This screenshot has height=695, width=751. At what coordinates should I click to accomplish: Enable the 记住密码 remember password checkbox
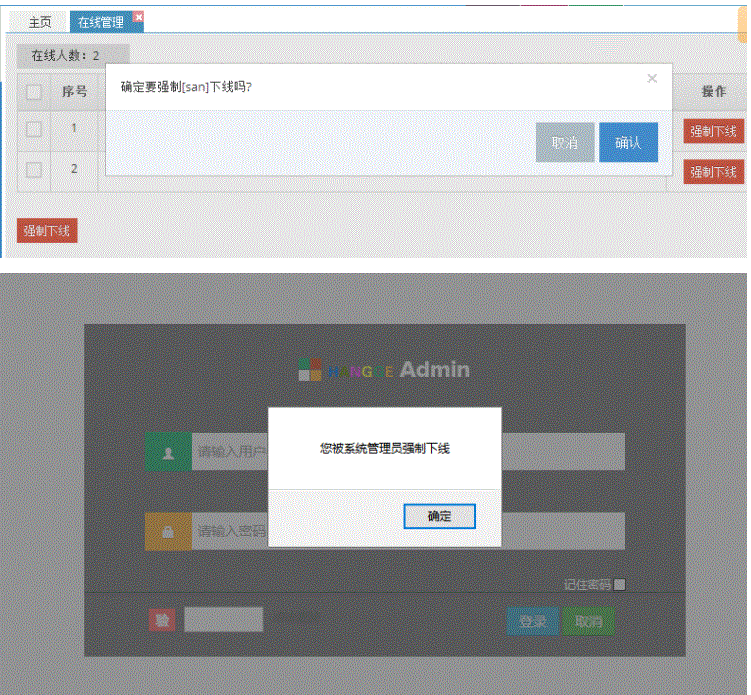619,584
